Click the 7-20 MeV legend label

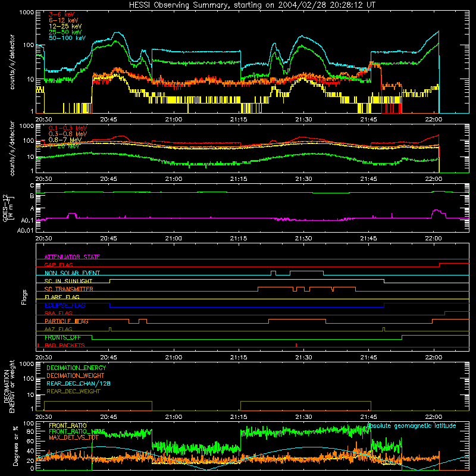[64, 146]
